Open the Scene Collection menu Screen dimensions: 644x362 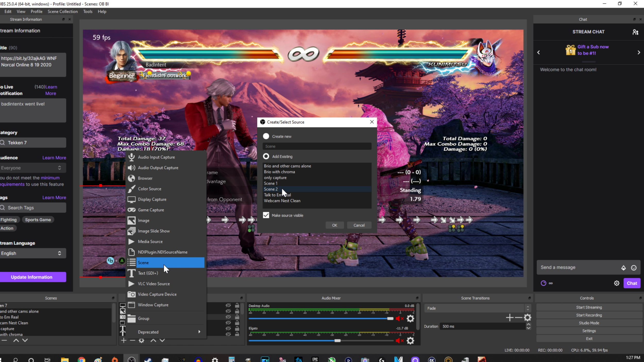(x=63, y=12)
